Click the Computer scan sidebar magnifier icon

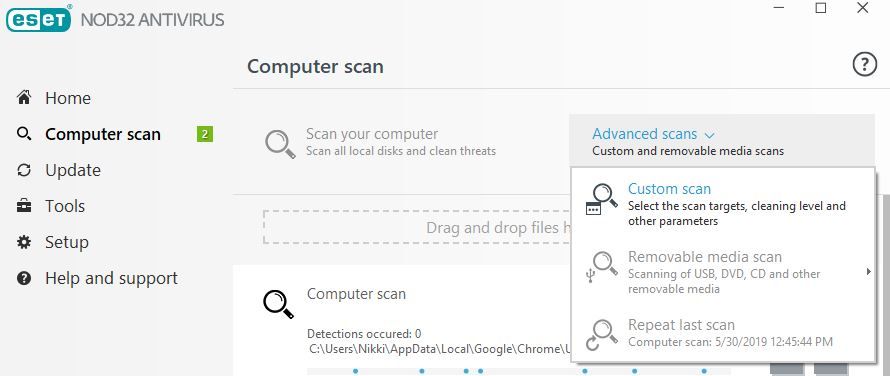pos(24,134)
